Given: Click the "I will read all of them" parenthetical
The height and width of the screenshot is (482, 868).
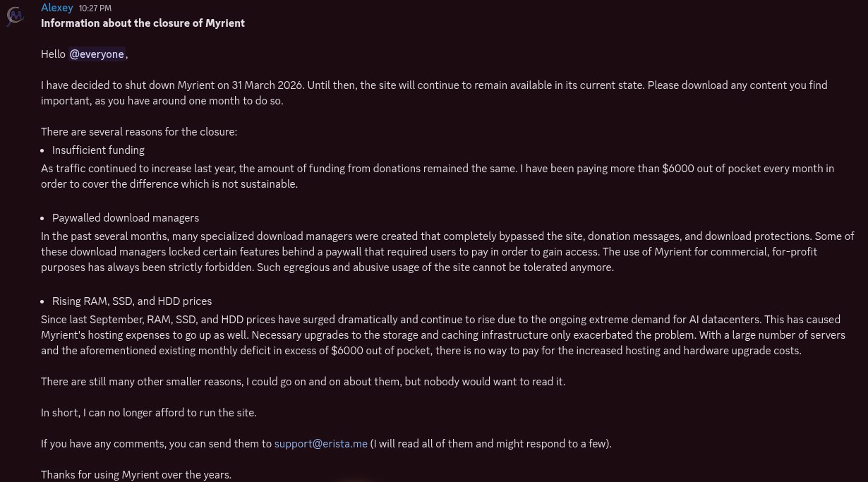Looking at the screenshot, I should tap(491, 444).
